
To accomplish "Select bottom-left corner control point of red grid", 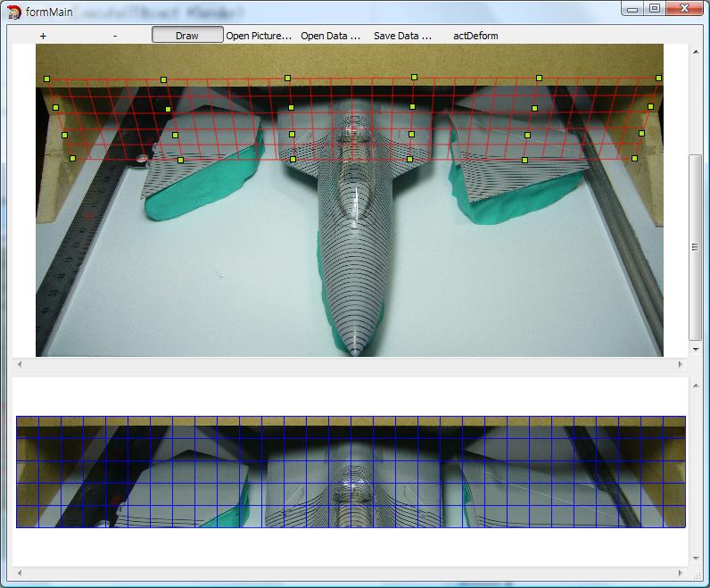I will pyautogui.click(x=72, y=159).
